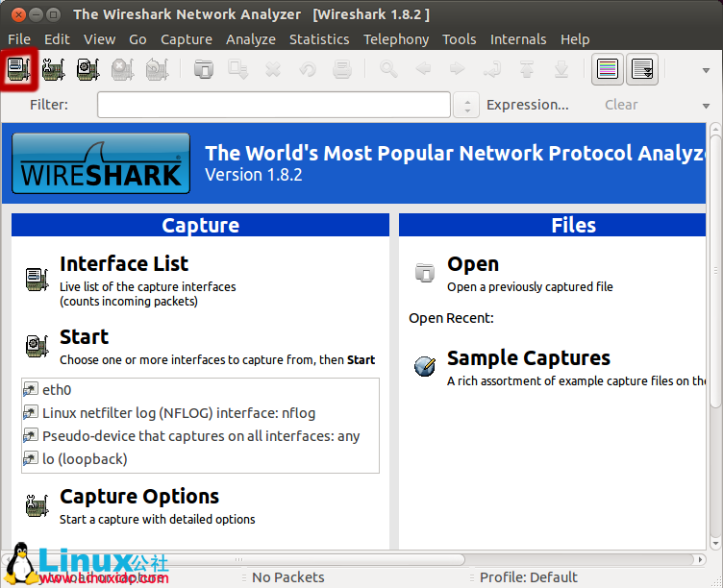Expand the filter toolbar overflow arrow
The image size is (723, 588).
pyautogui.click(x=706, y=106)
